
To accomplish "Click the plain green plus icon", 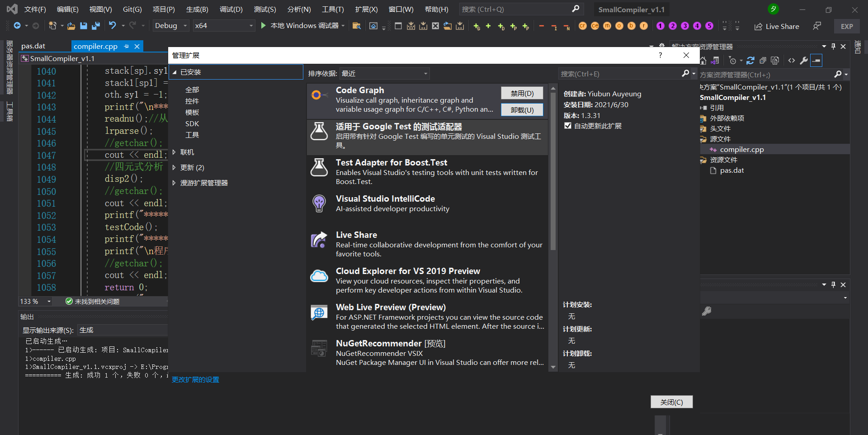I will point(488,26).
